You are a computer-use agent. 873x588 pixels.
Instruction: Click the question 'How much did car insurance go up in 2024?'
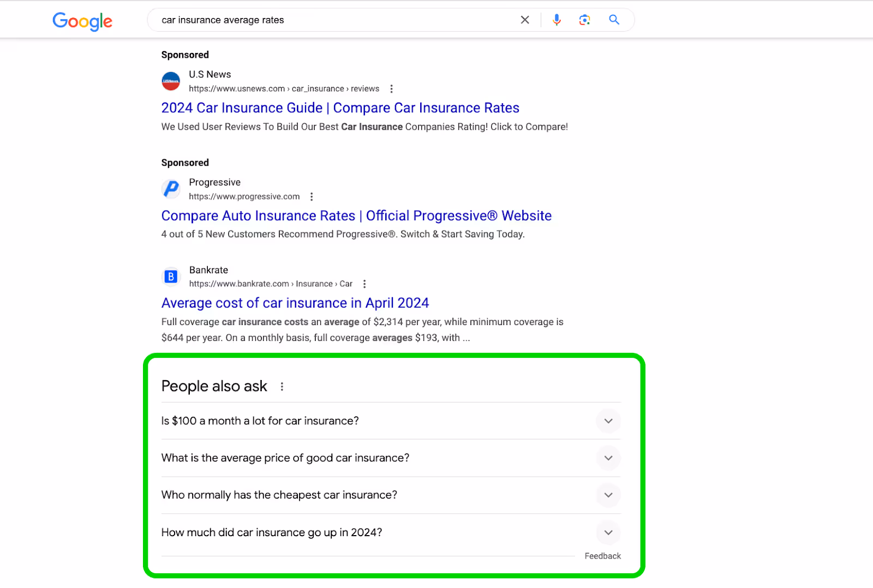[272, 533]
